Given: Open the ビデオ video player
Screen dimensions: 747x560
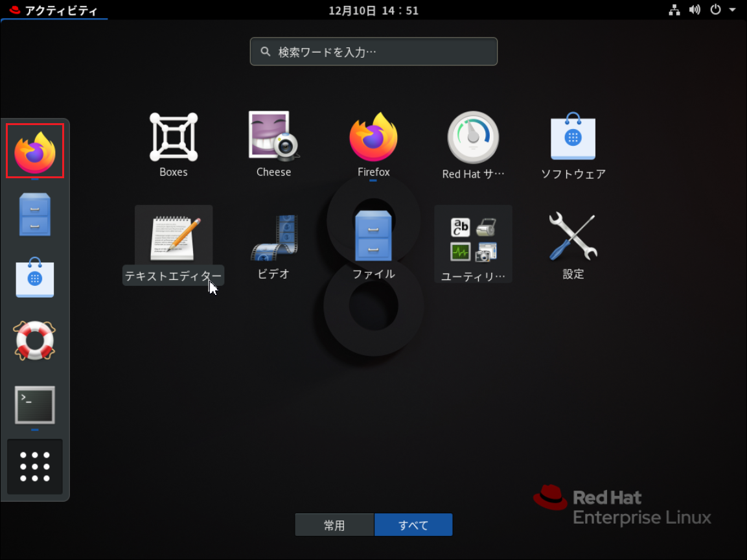Looking at the screenshot, I should click(273, 246).
